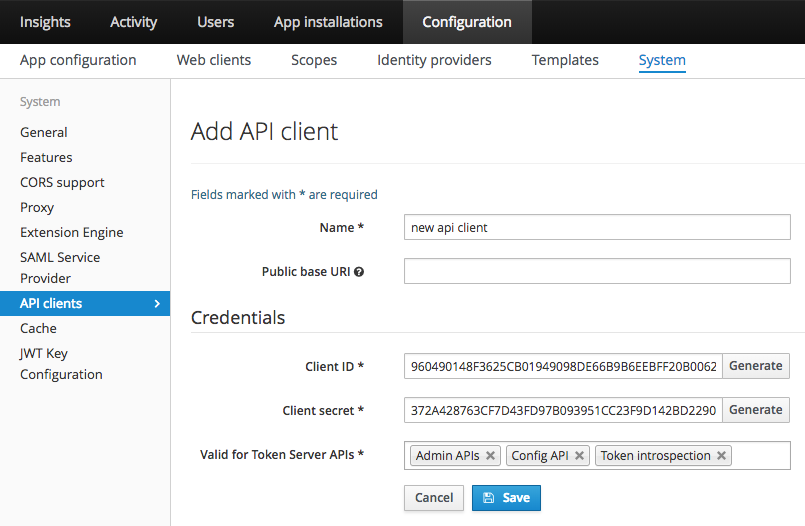Open Proxy in the sidebar

[37, 208]
